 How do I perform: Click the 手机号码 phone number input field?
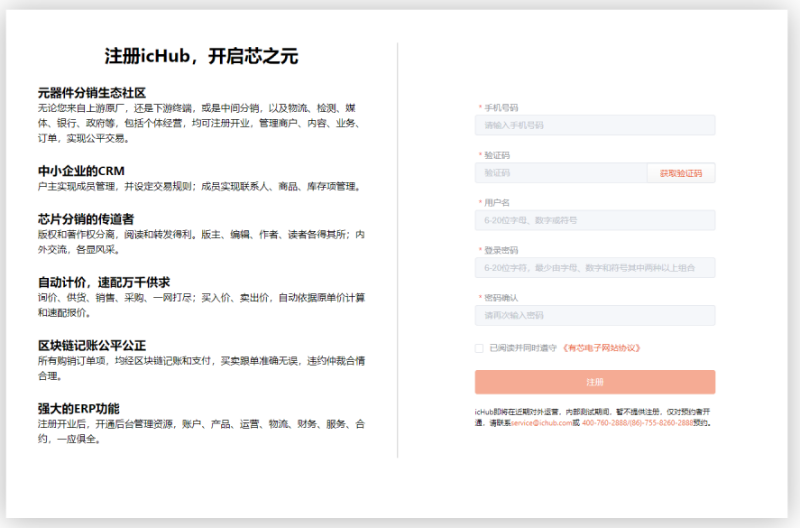point(595,125)
